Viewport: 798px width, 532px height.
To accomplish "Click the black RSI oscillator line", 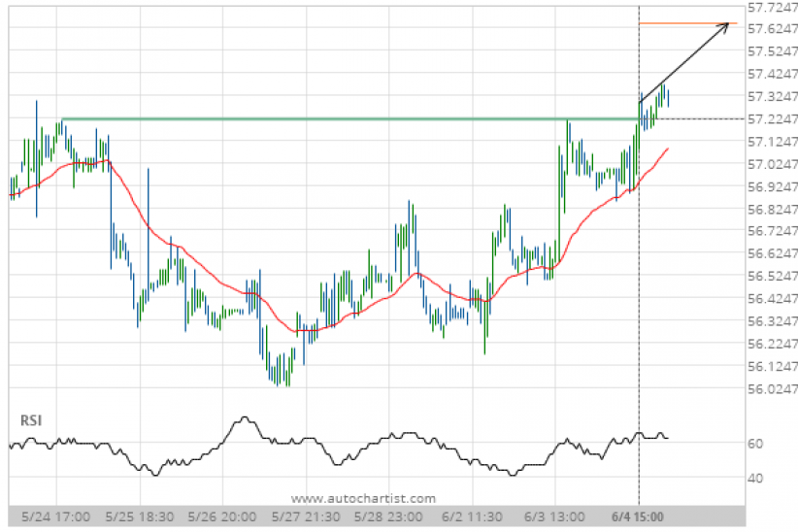I will coord(339,446).
